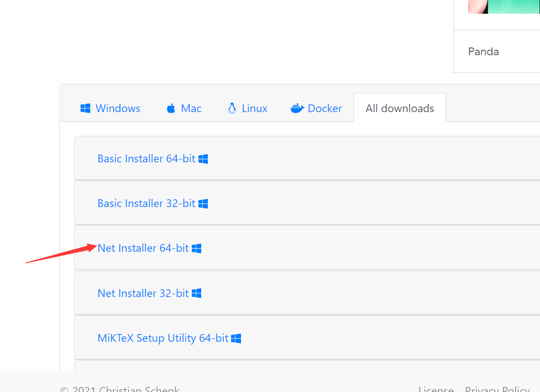The width and height of the screenshot is (540, 392).
Task: Download Basic Installer 64-bit
Action: tap(146, 158)
